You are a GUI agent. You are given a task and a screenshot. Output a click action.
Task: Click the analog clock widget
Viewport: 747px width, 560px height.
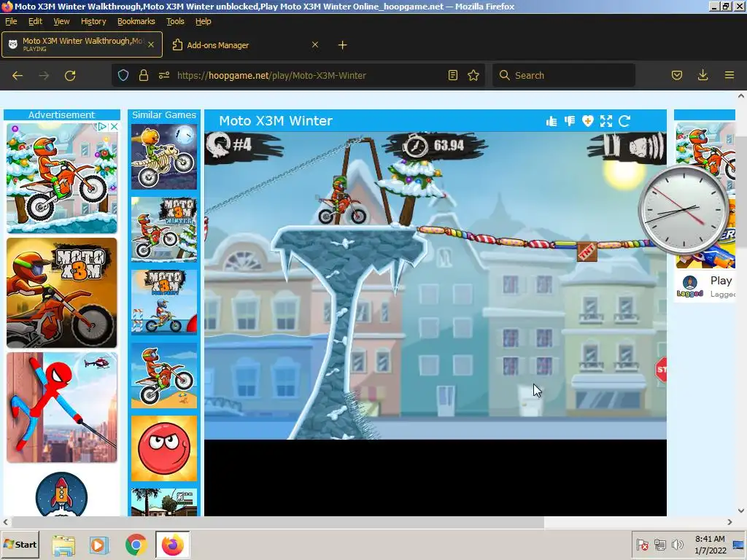[684, 210]
